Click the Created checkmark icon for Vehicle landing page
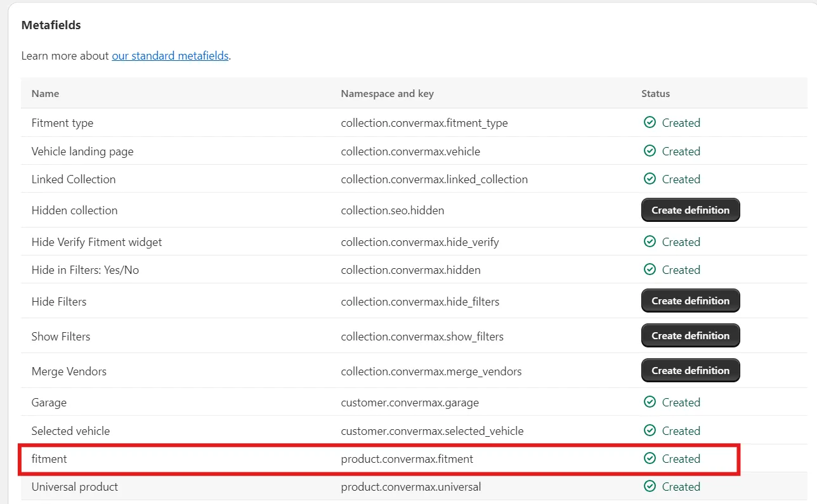The width and height of the screenshot is (817, 504). tap(650, 151)
